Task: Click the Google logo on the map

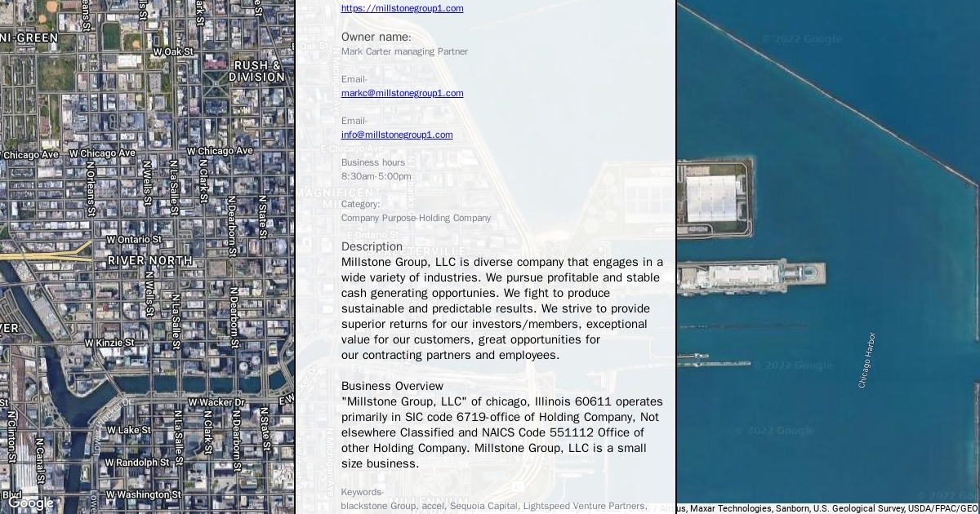Action: (31, 503)
